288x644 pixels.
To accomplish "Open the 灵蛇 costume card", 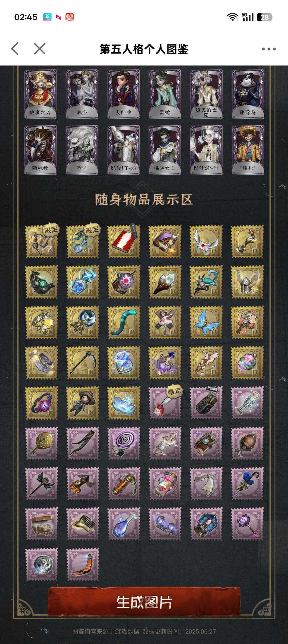I will point(165,94).
